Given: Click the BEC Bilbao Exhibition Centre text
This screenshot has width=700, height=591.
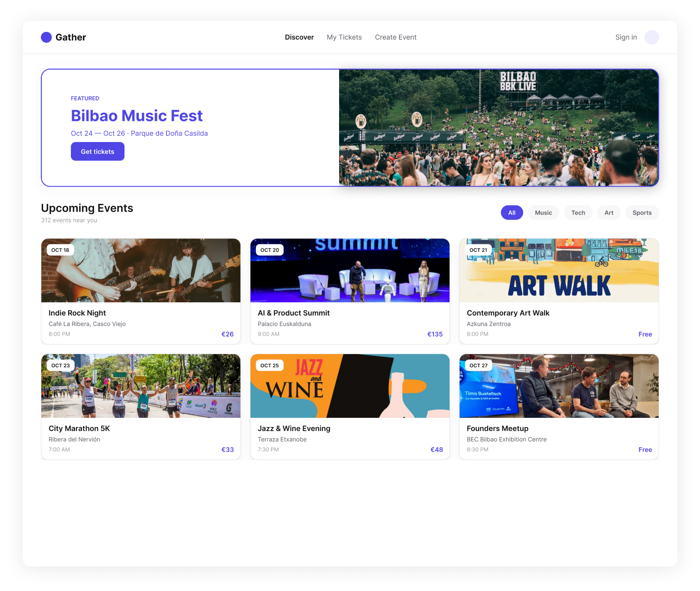Looking at the screenshot, I should click(507, 439).
